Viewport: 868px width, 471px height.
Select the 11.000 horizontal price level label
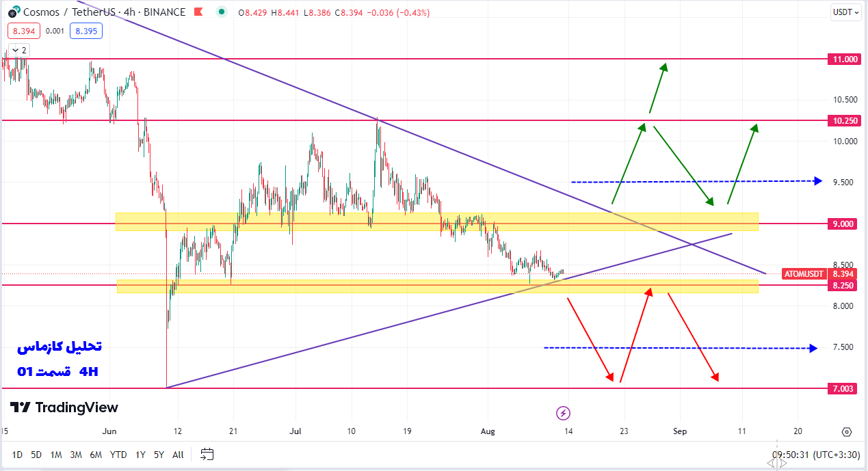point(844,59)
